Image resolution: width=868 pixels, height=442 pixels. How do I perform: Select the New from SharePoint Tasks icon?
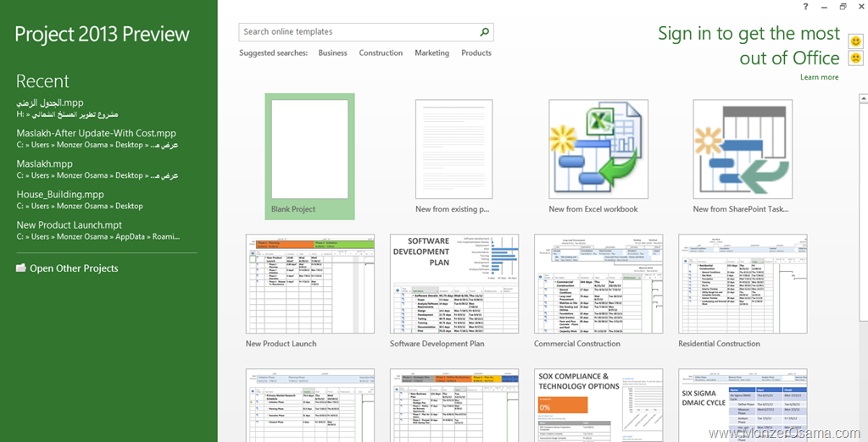[x=743, y=149]
